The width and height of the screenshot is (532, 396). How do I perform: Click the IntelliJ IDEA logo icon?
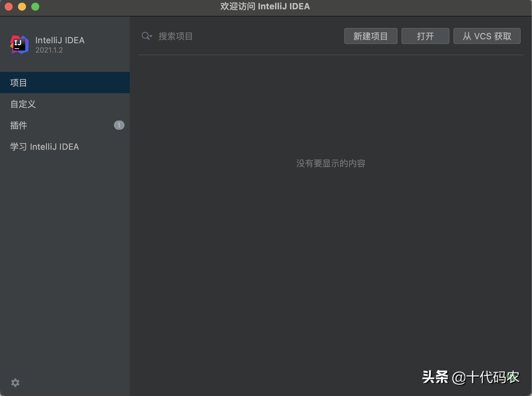click(19, 45)
